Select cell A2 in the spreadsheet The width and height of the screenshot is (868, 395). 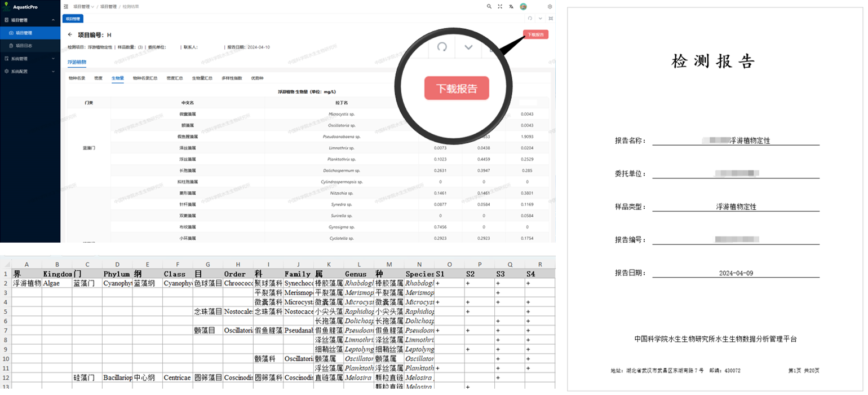[26, 283]
